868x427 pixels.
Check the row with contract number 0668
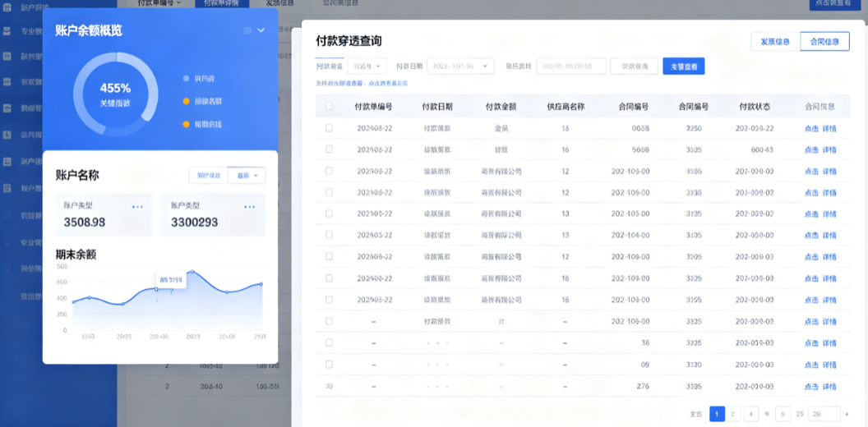click(329, 128)
